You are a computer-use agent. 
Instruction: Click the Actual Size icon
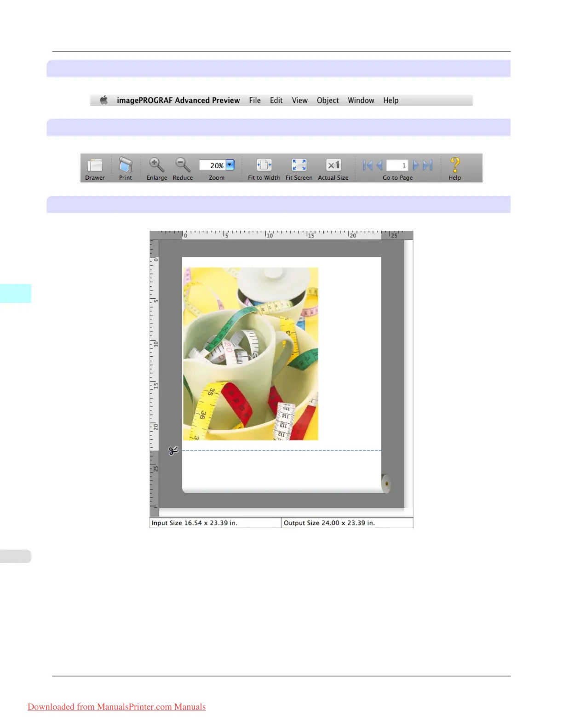(x=333, y=165)
